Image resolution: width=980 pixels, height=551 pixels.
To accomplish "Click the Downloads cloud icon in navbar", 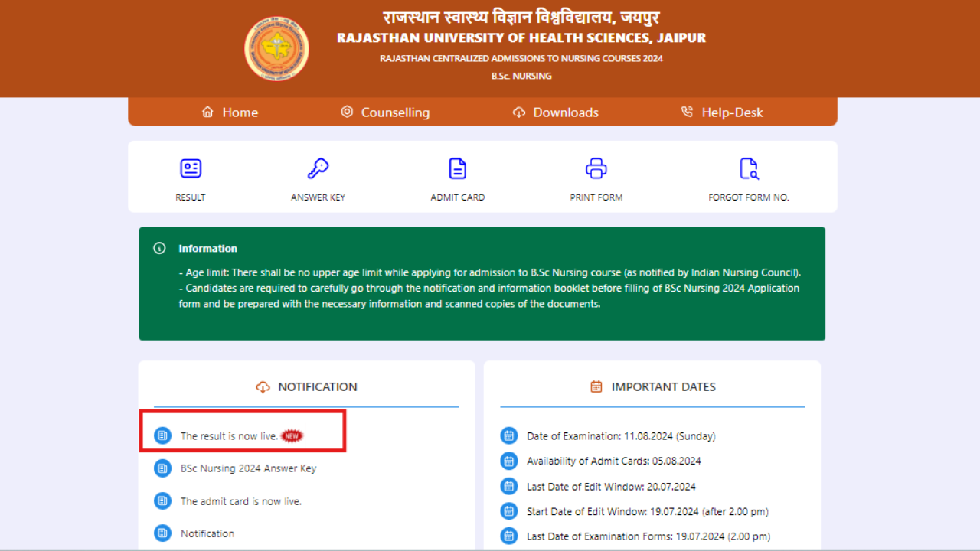I will pos(519,112).
